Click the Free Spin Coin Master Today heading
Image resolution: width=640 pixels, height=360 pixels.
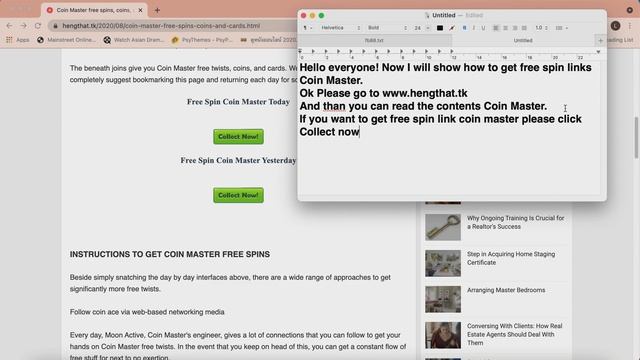point(238,102)
